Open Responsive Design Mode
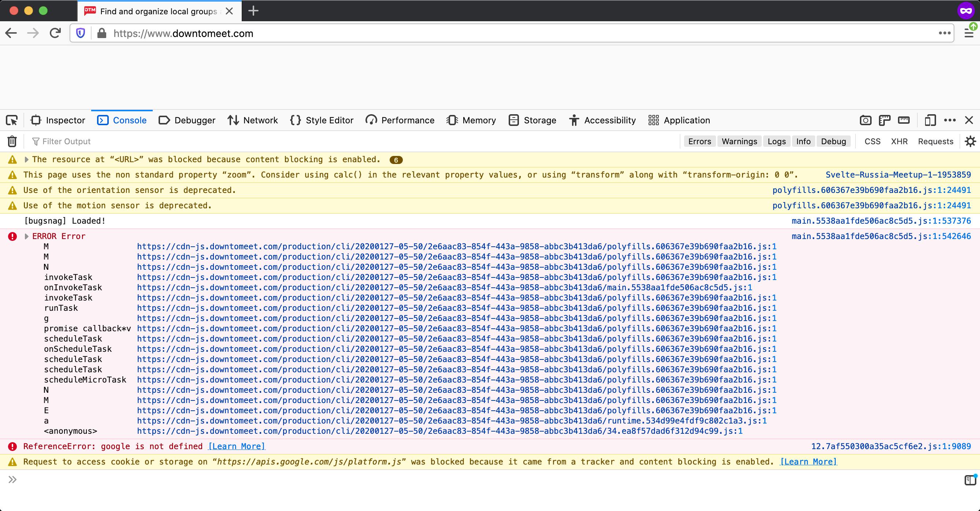The height and width of the screenshot is (511, 980). (931, 120)
